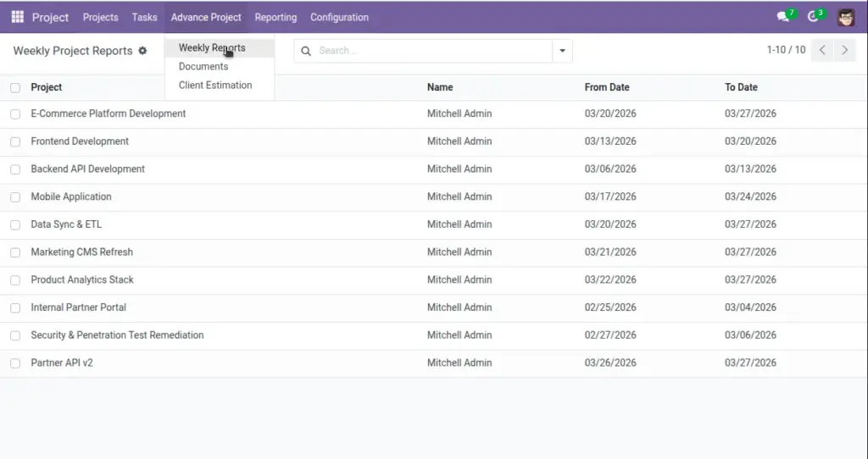The width and height of the screenshot is (868, 459).
Task: Click the 1-10 / 10 pager counter
Action: 786,50
